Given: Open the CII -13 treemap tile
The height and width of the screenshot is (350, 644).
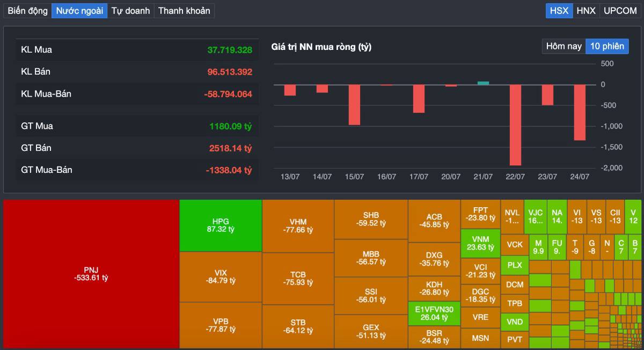Looking at the screenshot, I should [615, 216].
